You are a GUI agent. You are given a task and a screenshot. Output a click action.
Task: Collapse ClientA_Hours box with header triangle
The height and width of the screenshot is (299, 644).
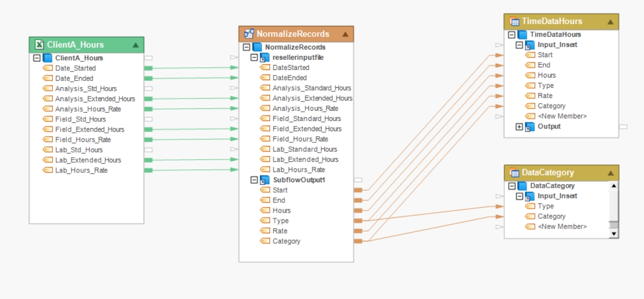pos(136,45)
